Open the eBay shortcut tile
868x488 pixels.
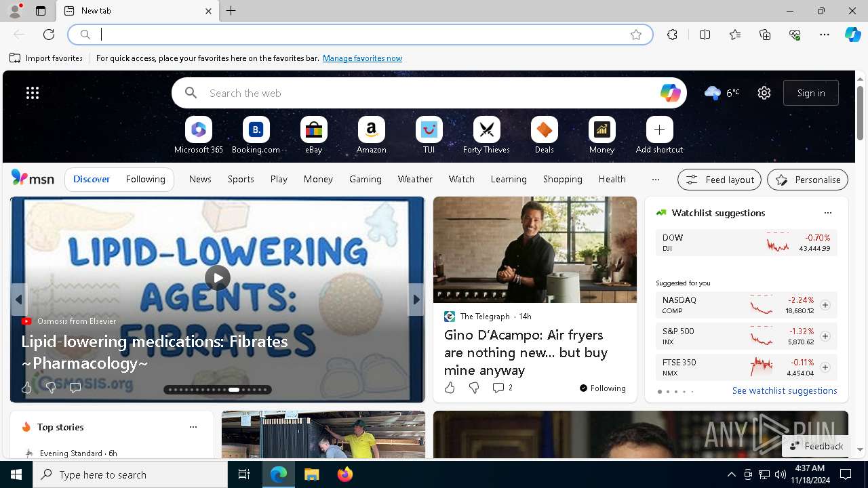pyautogui.click(x=313, y=136)
